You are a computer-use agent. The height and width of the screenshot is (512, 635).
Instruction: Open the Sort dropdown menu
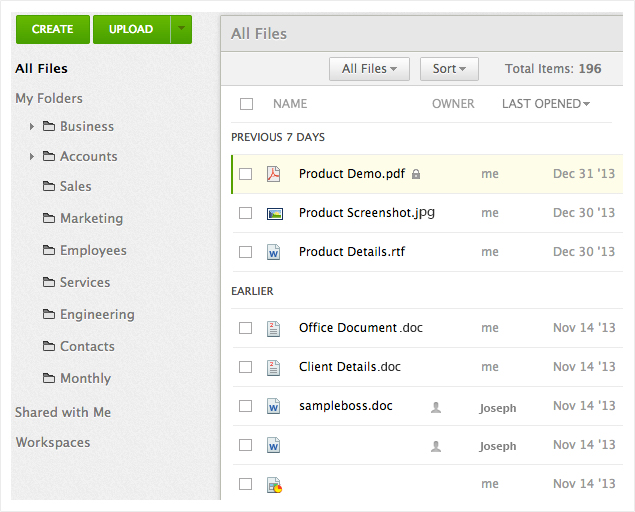(449, 69)
